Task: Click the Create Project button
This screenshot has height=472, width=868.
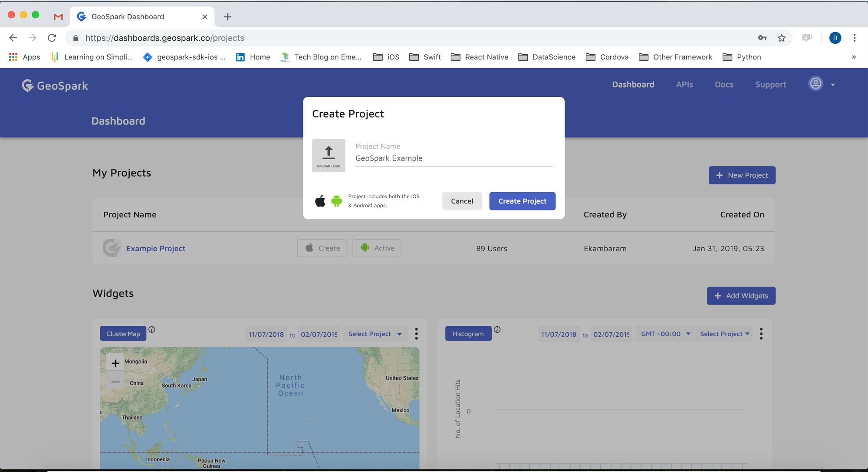Action: click(522, 201)
